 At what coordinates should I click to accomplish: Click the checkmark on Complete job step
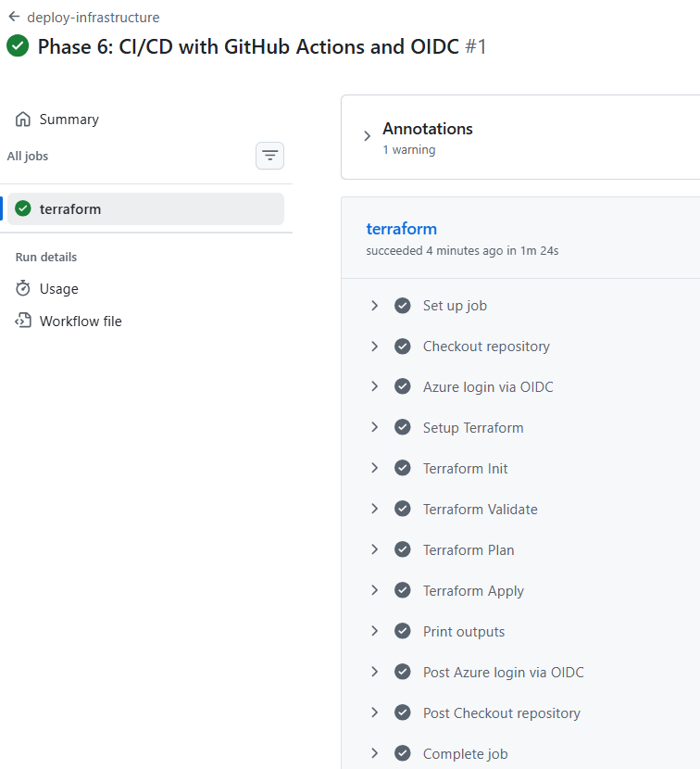tap(403, 753)
